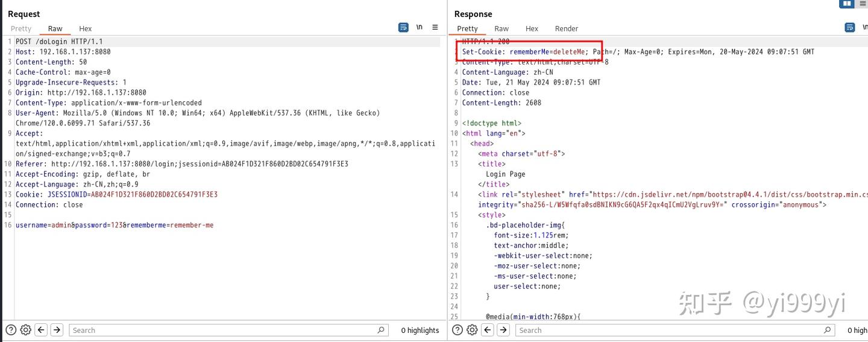Focus the Response search input field
Viewport: 868px width, 342px height.
pyautogui.click(x=675, y=330)
